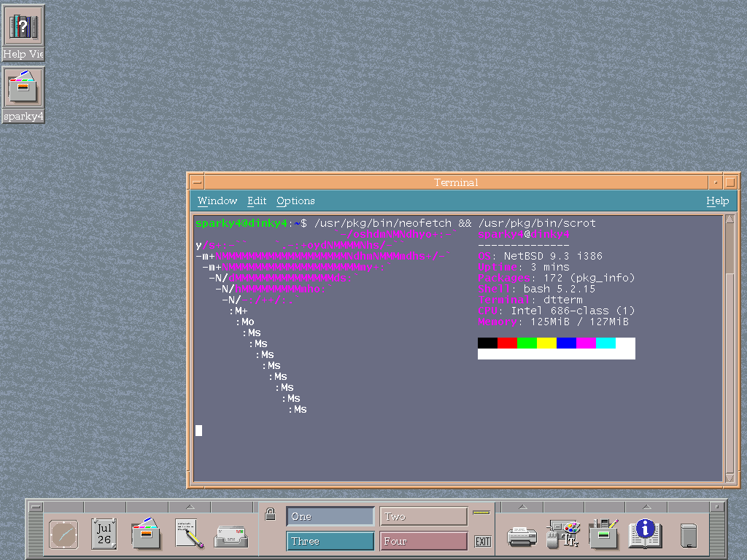Open the Text Editor notepad icon
Image resolution: width=747 pixels, height=560 pixels.
point(189,534)
